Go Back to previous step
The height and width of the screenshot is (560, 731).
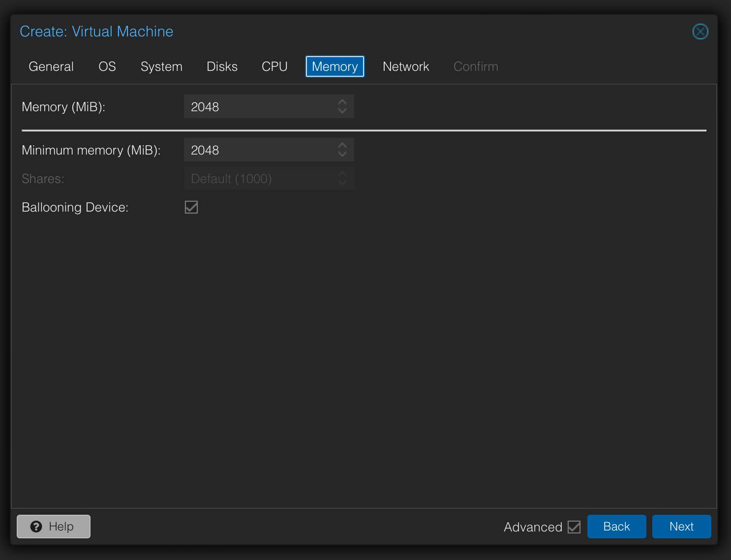point(616,527)
